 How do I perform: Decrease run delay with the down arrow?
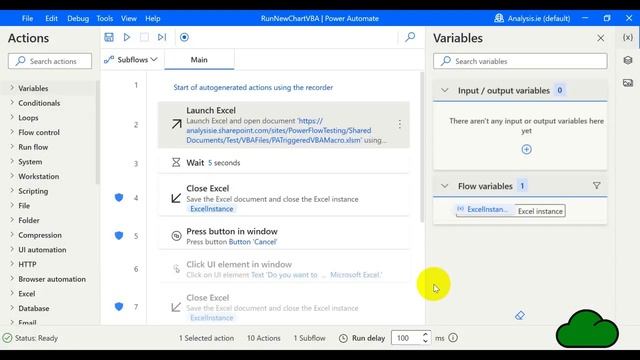coord(425,341)
